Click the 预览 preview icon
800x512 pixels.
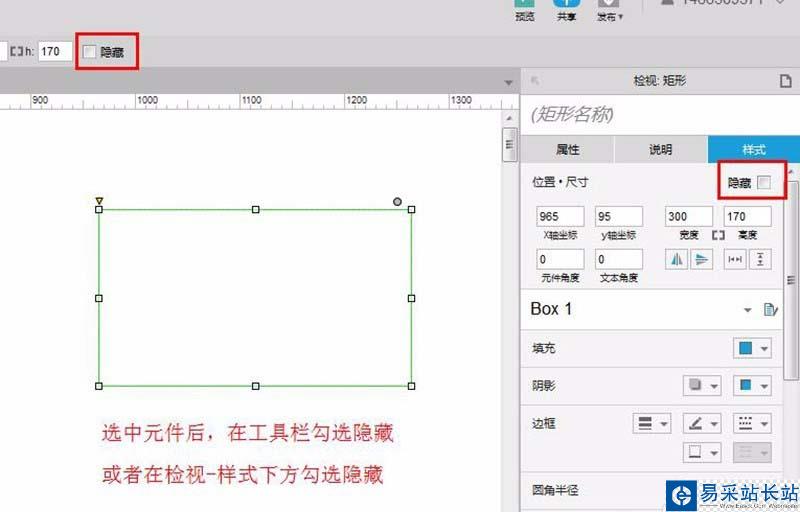pyautogui.click(x=524, y=4)
